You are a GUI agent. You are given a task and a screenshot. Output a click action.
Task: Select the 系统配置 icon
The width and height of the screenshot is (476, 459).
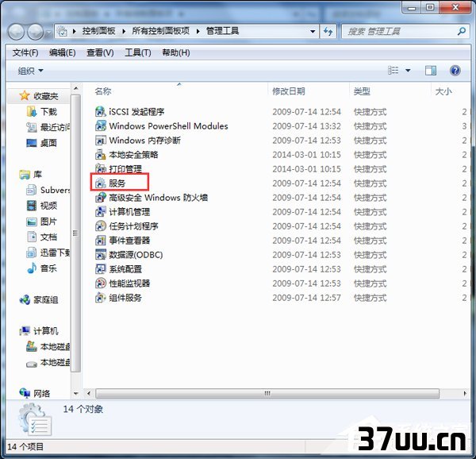[x=101, y=269]
